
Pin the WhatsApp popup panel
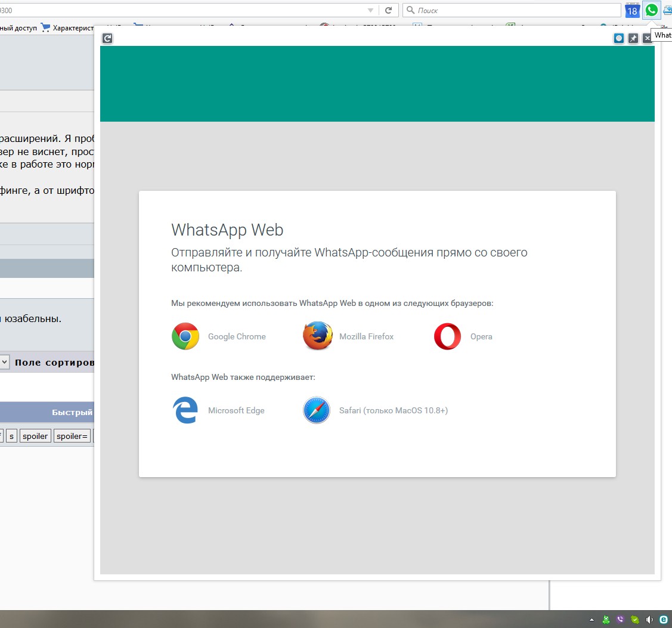pos(633,39)
